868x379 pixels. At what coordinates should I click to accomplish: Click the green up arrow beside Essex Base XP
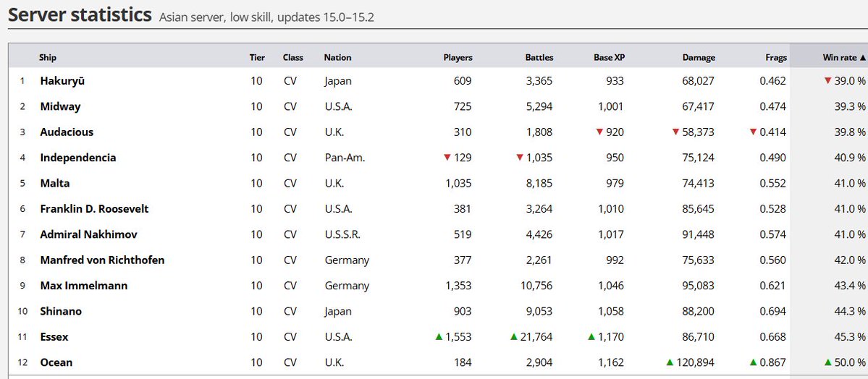click(x=591, y=336)
